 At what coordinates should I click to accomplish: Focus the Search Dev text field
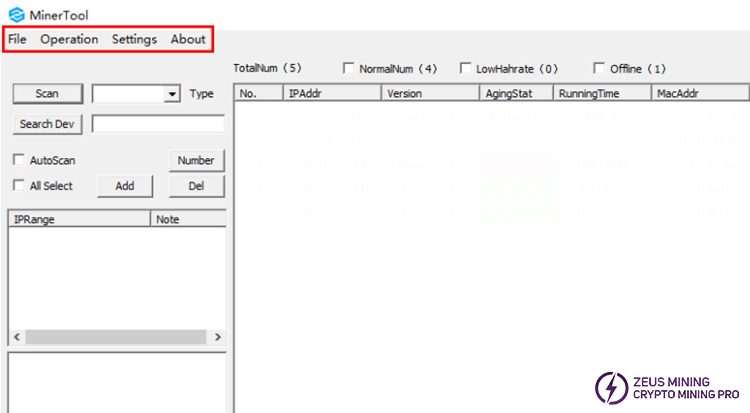158,124
